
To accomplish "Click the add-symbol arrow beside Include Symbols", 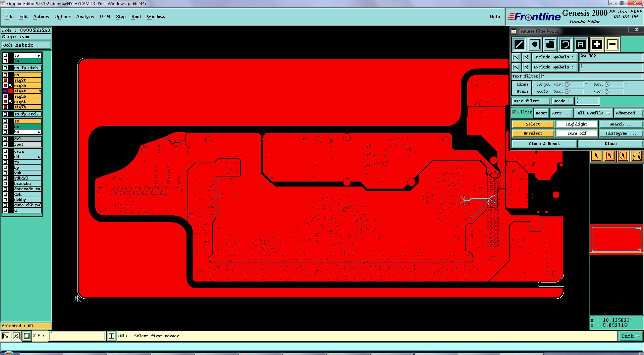I will pos(526,57).
